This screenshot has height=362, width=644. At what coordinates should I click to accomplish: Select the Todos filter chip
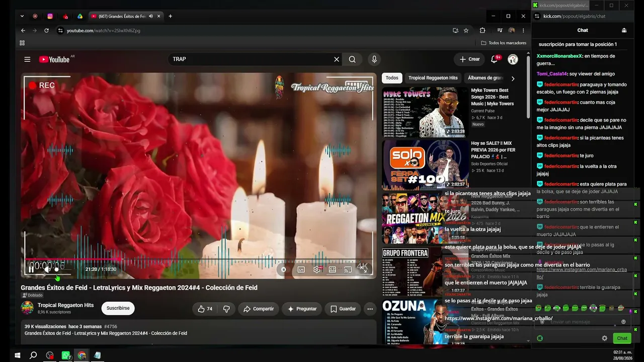392,78
